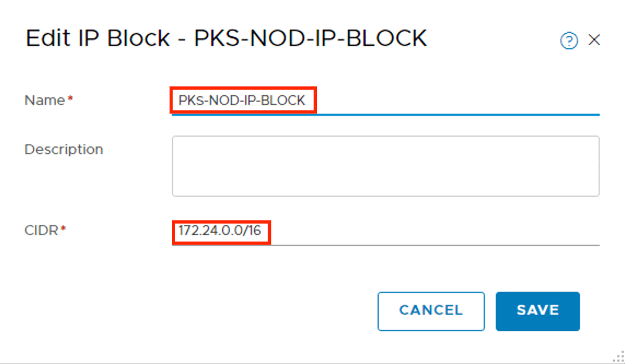Click PKS-NOD-IP-BLOCK in the dialog heading

pyautogui.click(x=310, y=39)
